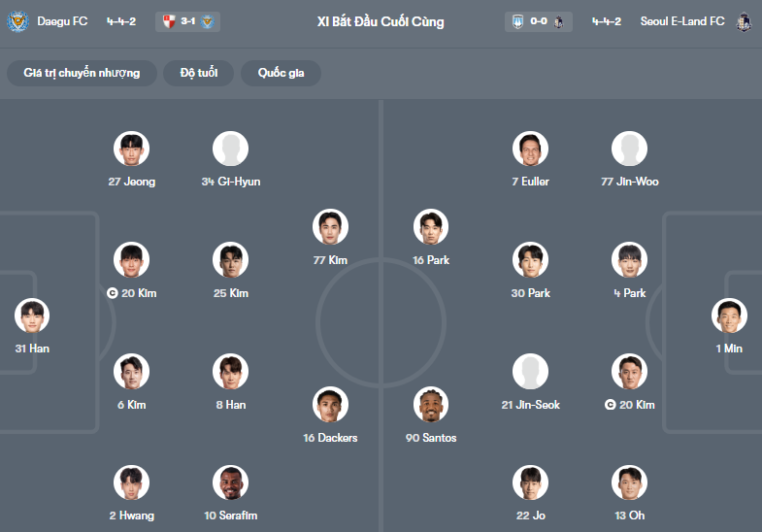Open Daegu captain 20 Kim's photo
The image size is (762, 532).
(x=132, y=260)
